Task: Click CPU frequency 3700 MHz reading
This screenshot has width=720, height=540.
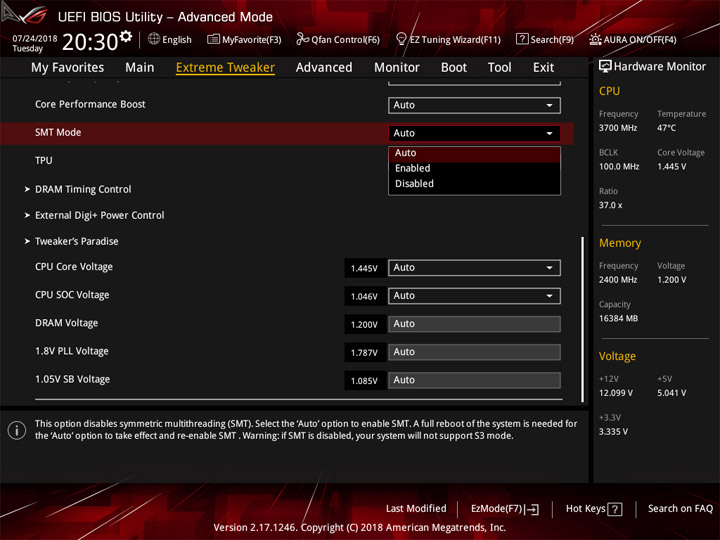Action: tap(618, 128)
